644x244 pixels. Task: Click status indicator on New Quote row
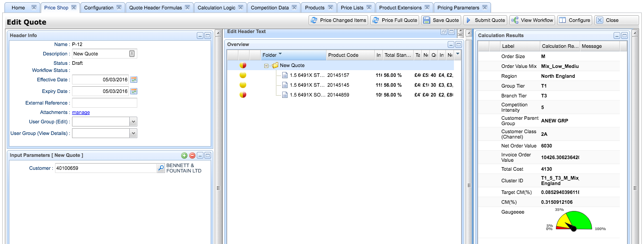pyautogui.click(x=243, y=65)
